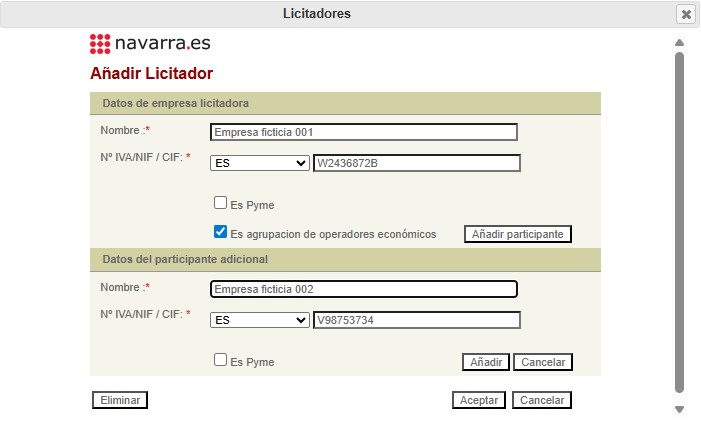The height and width of the screenshot is (422, 701).
Task: Focus the Nombre field with Empresa ficticia 002
Action: point(364,289)
